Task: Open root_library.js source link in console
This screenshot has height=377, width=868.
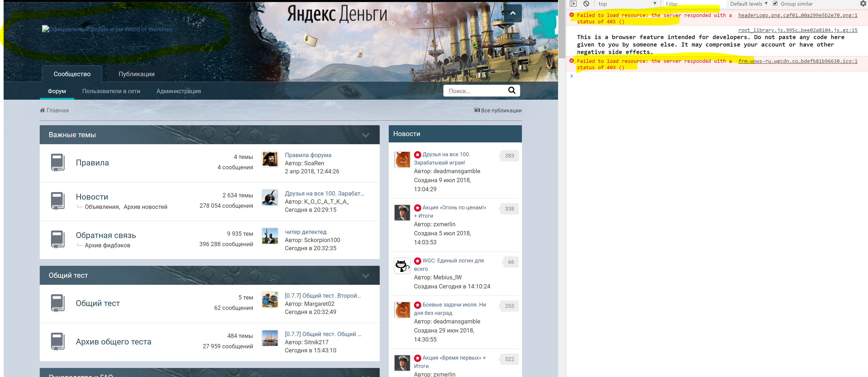Action: click(x=798, y=30)
